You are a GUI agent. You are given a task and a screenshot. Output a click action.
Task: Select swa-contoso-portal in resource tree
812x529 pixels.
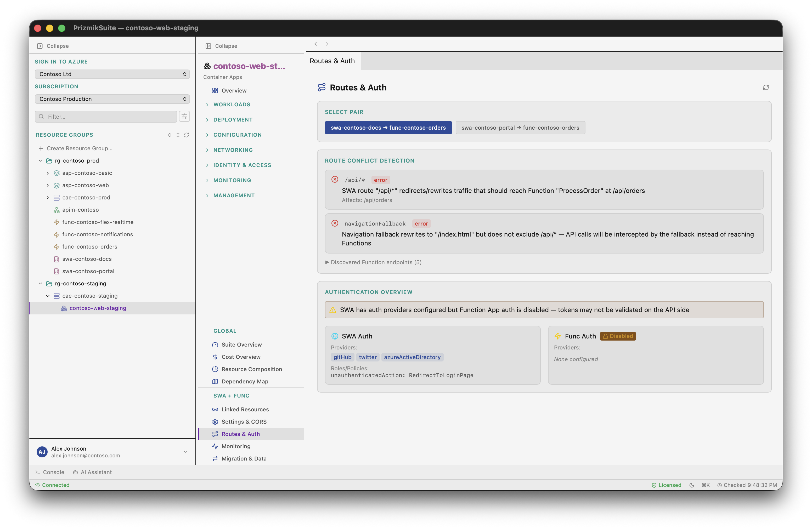[112, 271]
